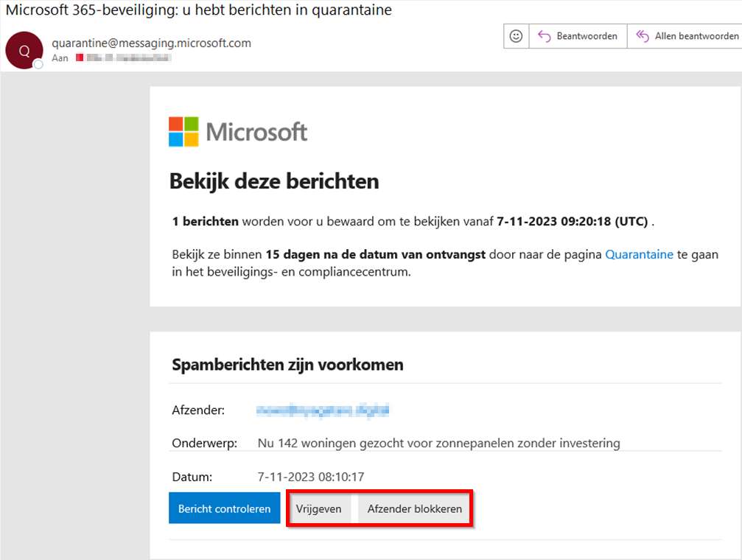
Task: Open the smiley emoji reaction picker
Action: coord(516,36)
